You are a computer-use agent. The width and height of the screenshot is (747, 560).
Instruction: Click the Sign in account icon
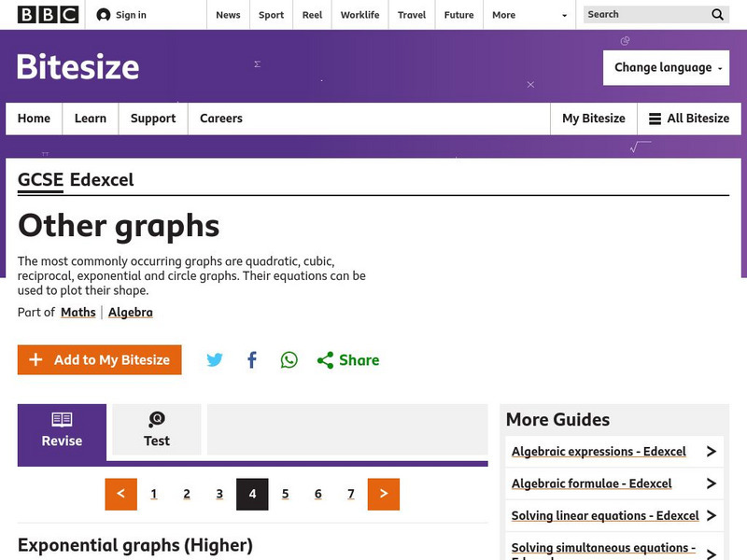103,15
